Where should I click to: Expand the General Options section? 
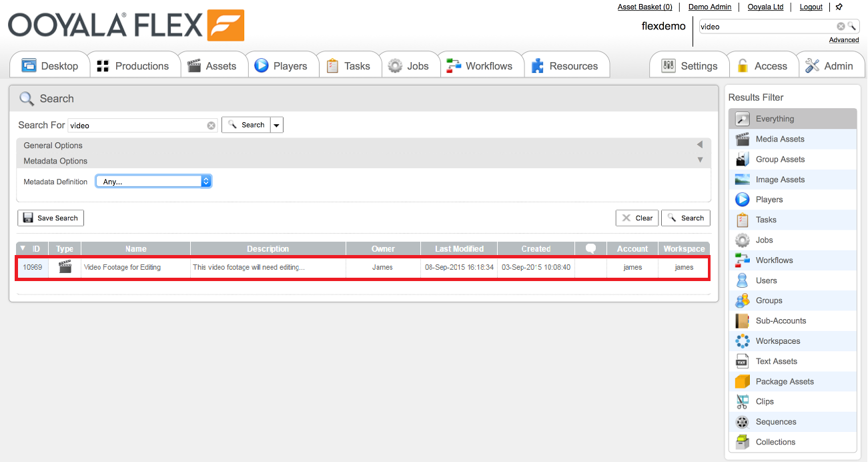click(x=699, y=145)
